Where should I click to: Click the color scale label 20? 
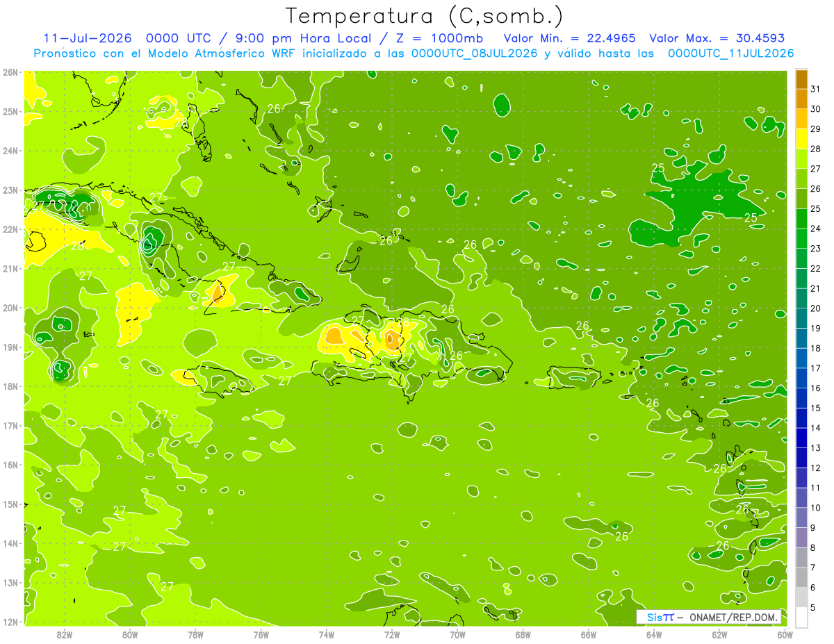point(816,308)
